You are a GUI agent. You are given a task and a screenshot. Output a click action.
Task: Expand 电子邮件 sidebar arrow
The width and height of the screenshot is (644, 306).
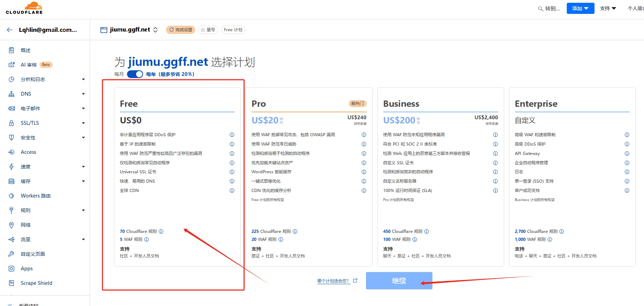click(83, 108)
